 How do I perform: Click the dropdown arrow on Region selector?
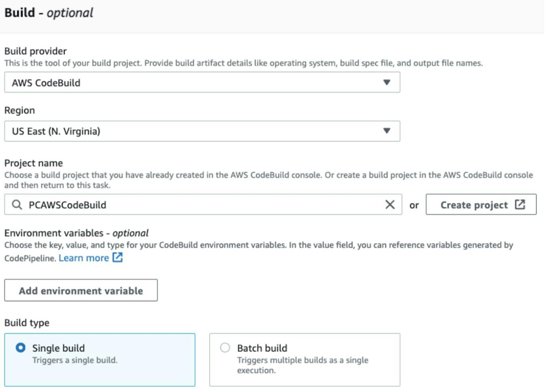point(387,131)
